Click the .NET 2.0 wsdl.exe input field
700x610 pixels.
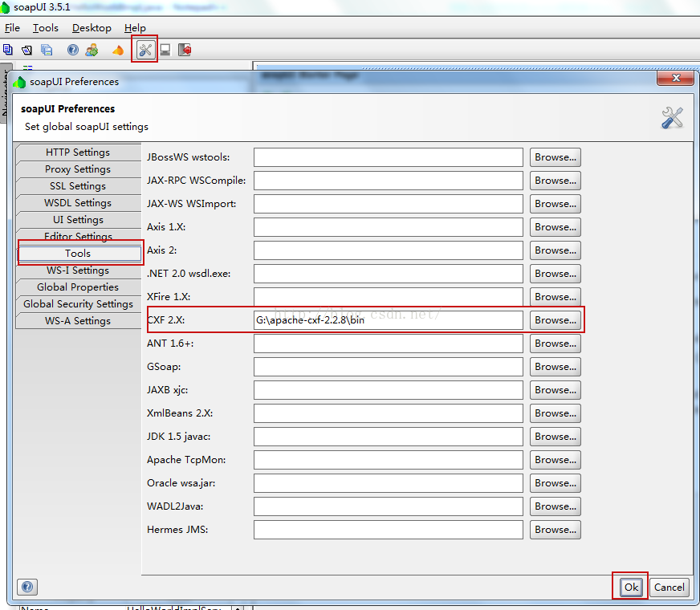click(x=389, y=274)
